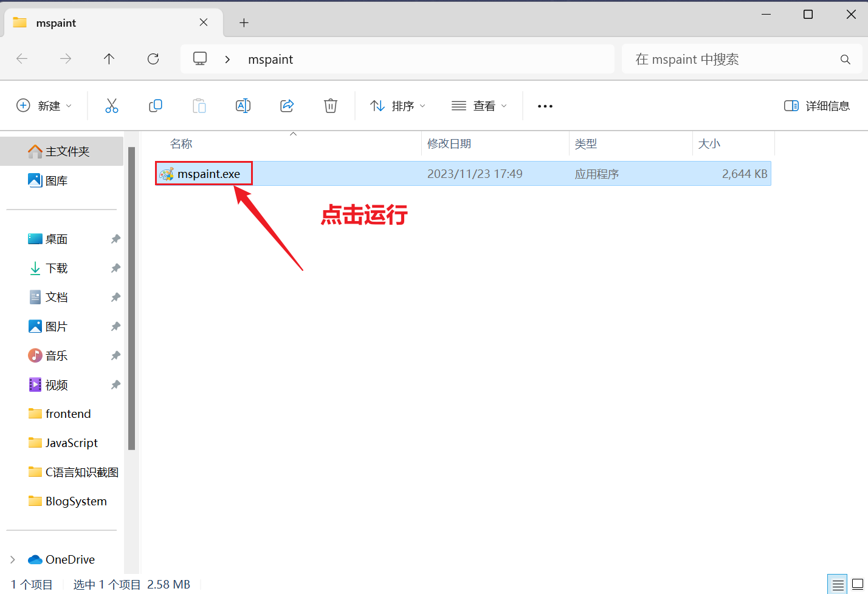868x594 pixels.
Task: Click the 2023/11/23 17:49 date cell
Action: (x=475, y=174)
